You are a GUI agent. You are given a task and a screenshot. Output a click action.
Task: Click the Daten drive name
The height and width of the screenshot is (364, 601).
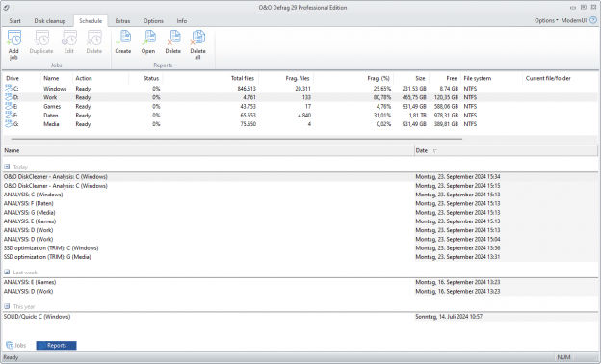tap(51, 115)
